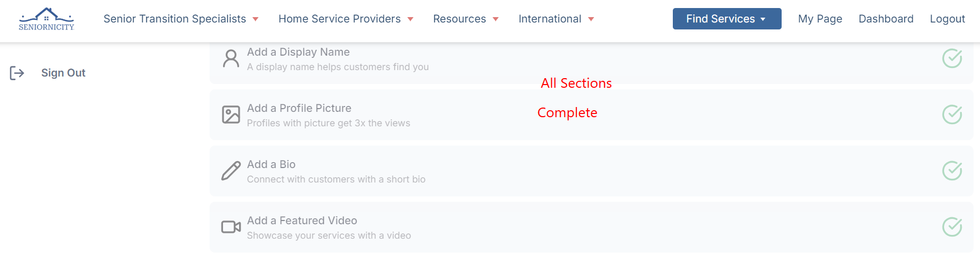Click the pencil icon beside Add a Bio
Image resolution: width=980 pixels, height=274 pixels.
231,171
